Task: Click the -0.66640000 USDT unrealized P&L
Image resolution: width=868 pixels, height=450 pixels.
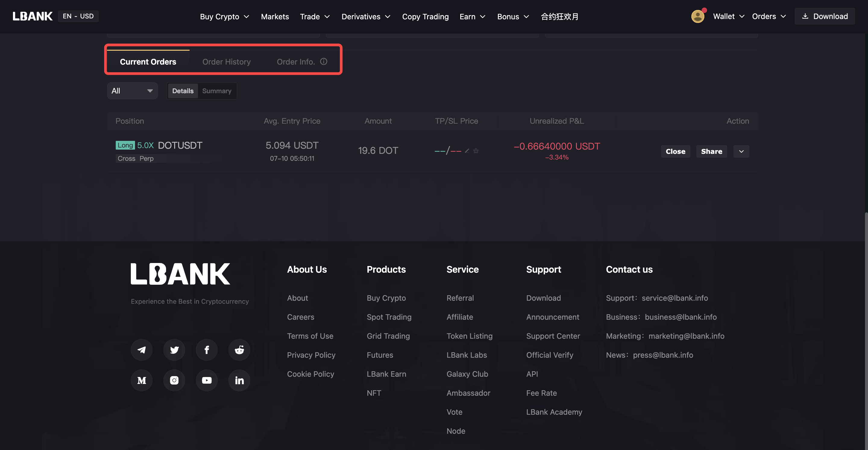Action: (x=557, y=146)
